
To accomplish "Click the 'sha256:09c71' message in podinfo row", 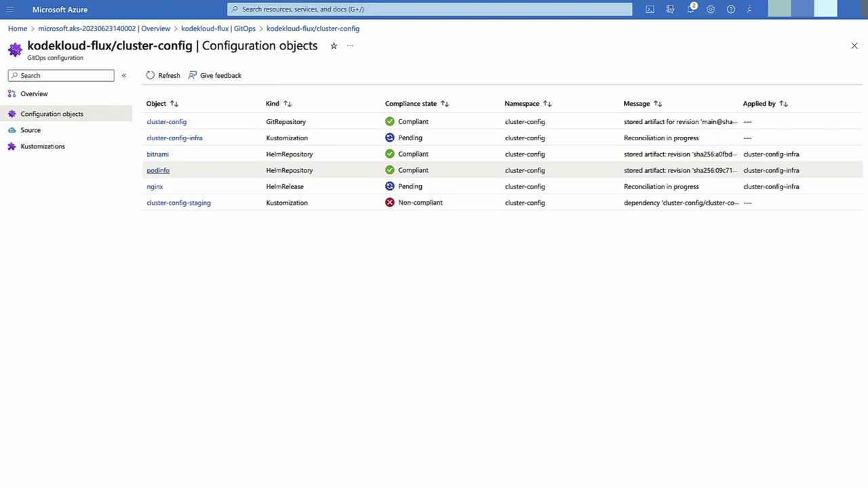I will [x=680, y=170].
